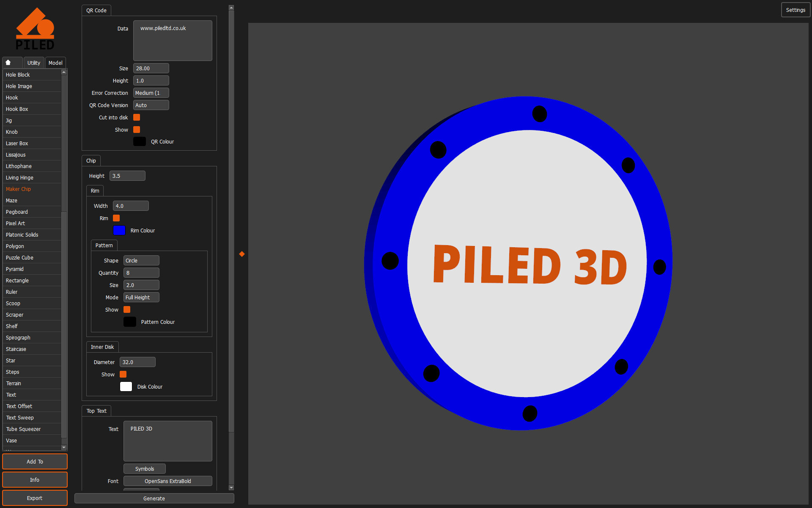Viewport: 812px width, 508px height.
Task: Open the Pattern Shape dropdown
Action: [141, 260]
